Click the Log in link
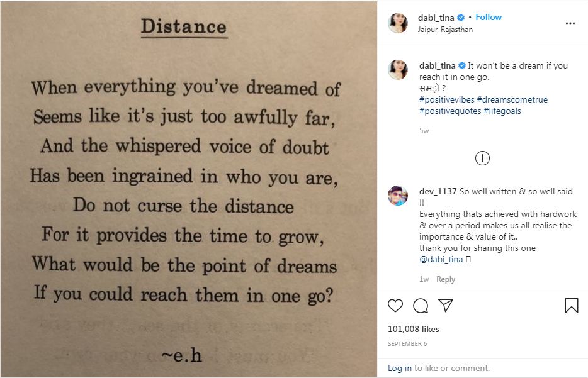The height and width of the screenshot is (378, 588). point(400,368)
